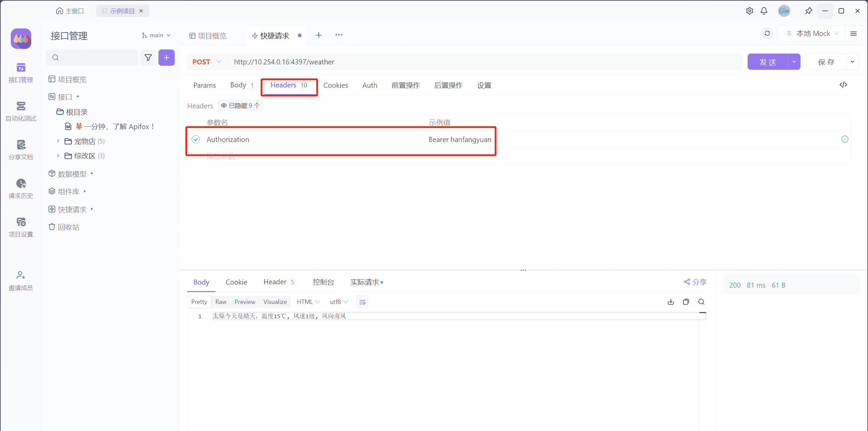Copy the response body using the copy icon
868x431 pixels.
click(x=686, y=302)
